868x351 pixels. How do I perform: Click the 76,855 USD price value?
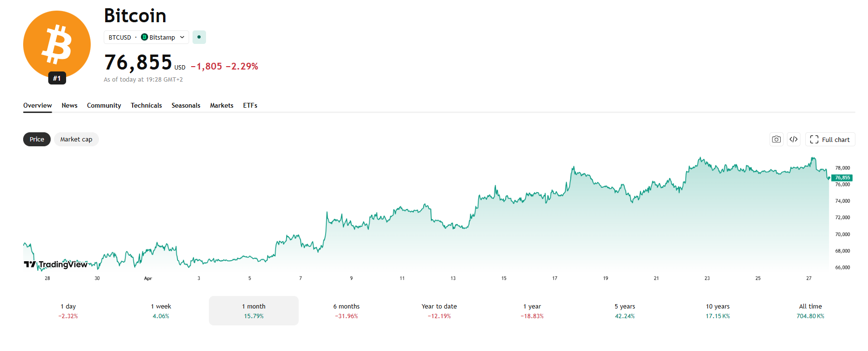pos(145,63)
